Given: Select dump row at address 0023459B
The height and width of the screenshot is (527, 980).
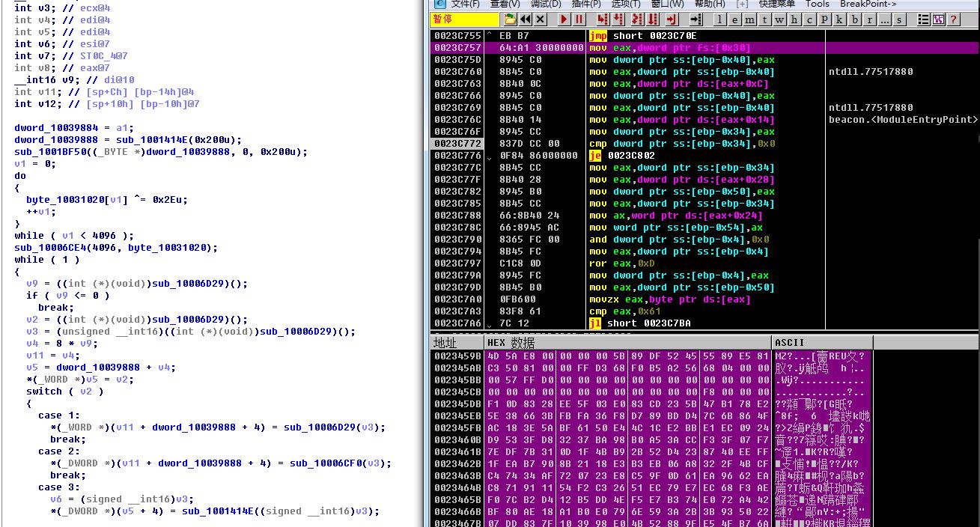Looking at the screenshot, I should coord(651,356).
